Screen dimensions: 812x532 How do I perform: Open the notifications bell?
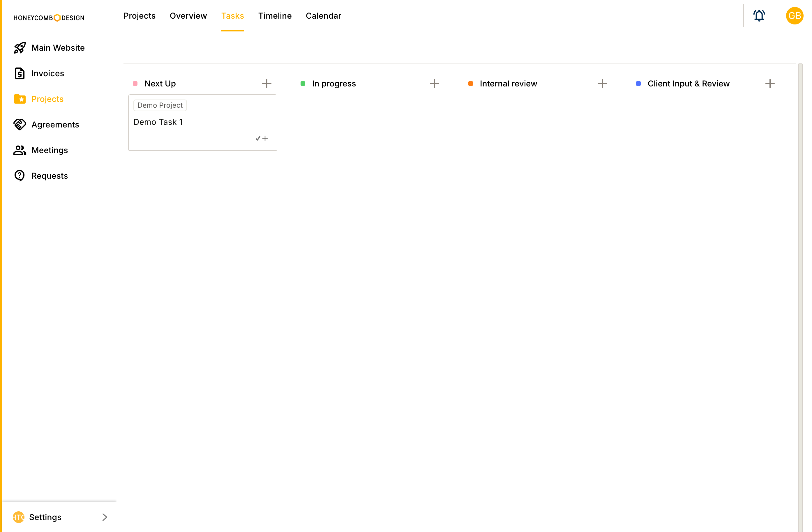point(759,16)
